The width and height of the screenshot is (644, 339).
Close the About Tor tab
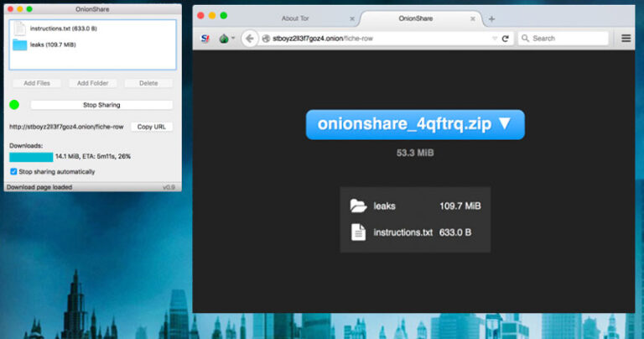(x=352, y=18)
